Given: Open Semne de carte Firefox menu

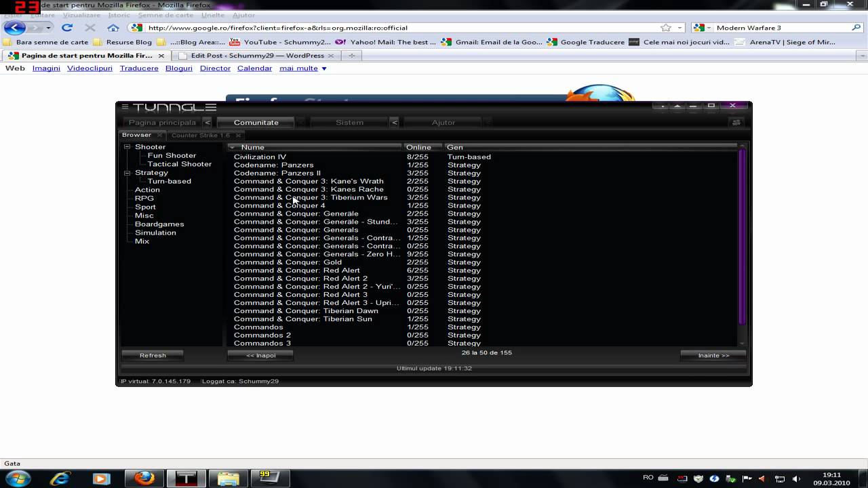Looking at the screenshot, I should [x=165, y=15].
